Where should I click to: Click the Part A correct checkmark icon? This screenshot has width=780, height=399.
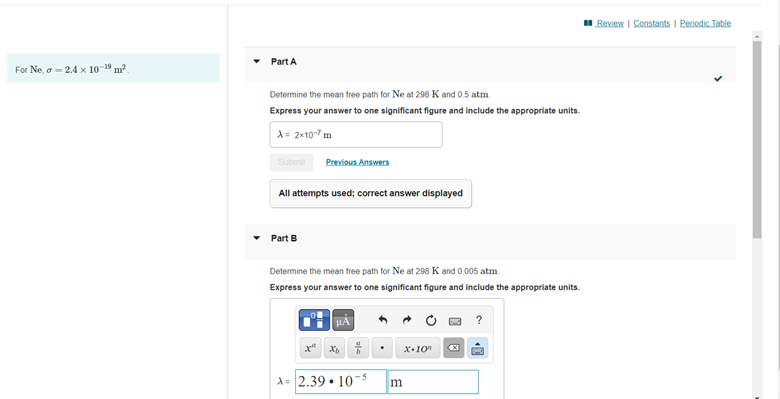[x=717, y=79]
